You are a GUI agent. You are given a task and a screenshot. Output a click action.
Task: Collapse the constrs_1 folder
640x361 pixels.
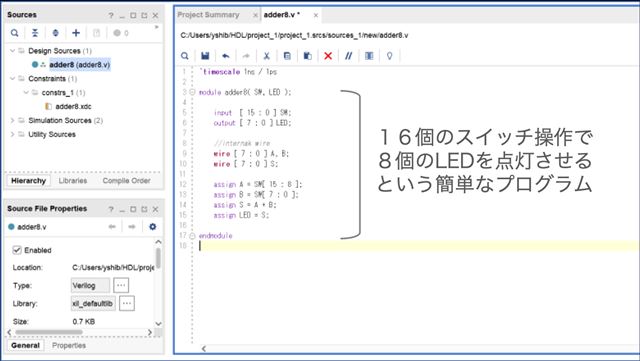pyautogui.click(x=26, y=93)
